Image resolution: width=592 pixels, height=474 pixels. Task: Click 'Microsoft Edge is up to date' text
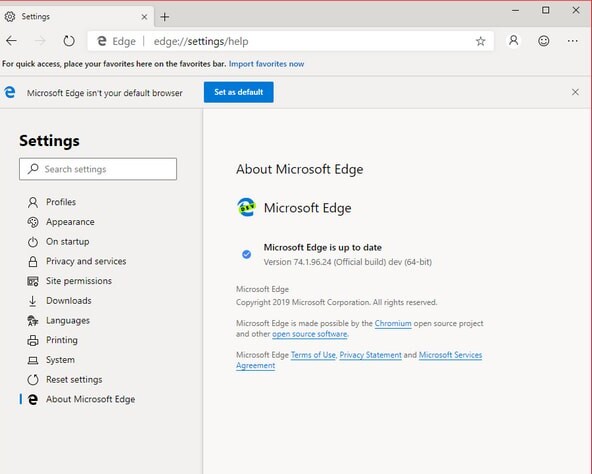(x=322, y=247)
